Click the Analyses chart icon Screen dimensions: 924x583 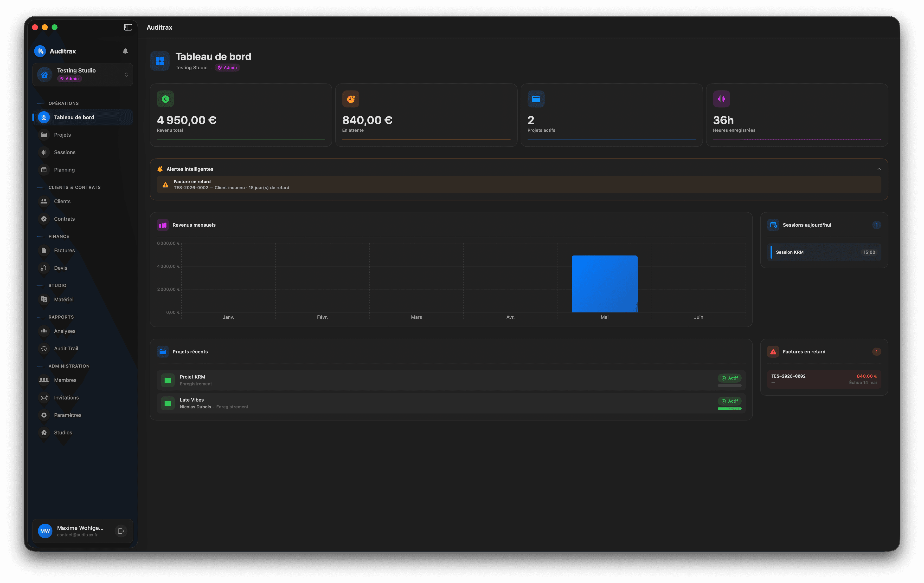click(x=44, y=331)
